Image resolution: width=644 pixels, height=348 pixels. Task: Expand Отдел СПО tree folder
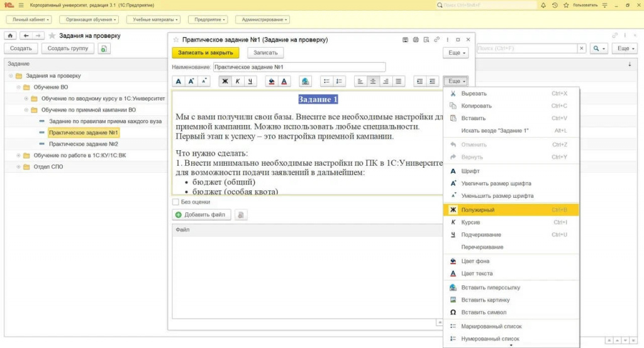coord(18,167)
